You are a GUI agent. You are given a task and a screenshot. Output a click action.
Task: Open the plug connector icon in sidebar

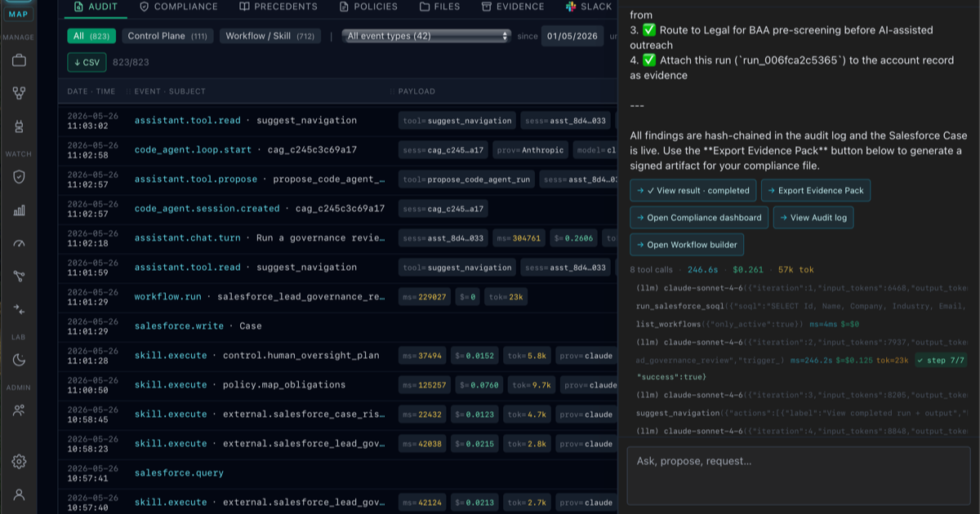point(19,126)
